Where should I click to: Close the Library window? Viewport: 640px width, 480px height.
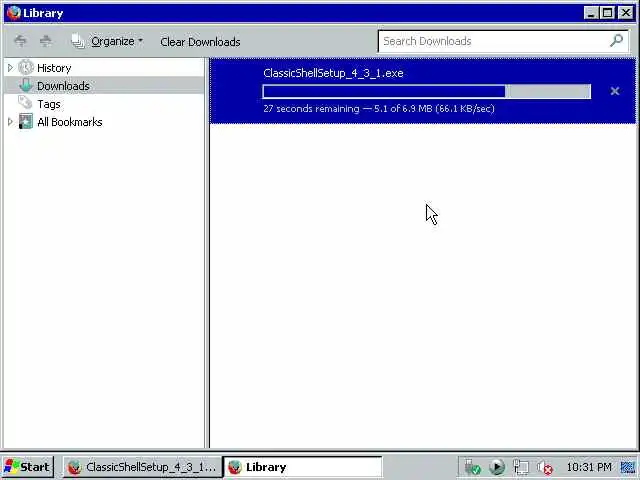coord(625,13)
